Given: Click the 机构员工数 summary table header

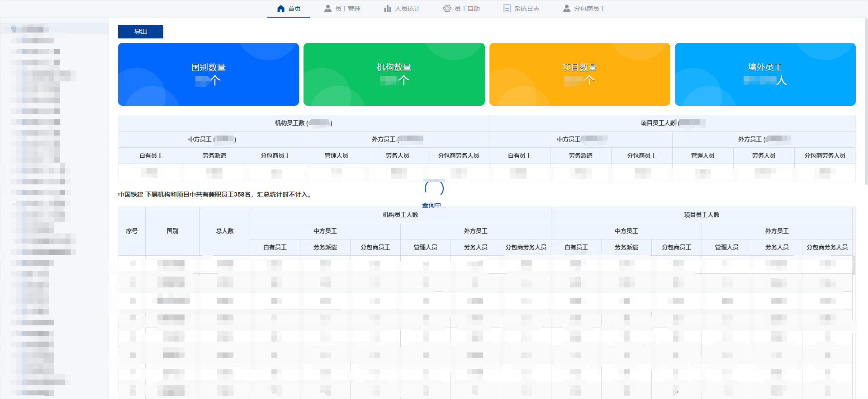Looking at the screenshot, I should point(304,123).
